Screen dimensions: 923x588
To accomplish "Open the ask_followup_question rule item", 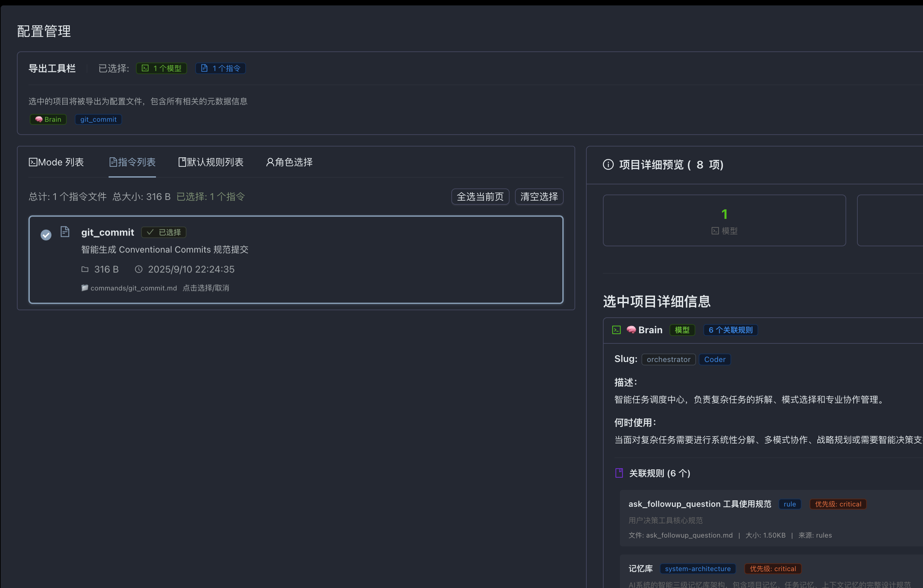I will pos(771,518).
